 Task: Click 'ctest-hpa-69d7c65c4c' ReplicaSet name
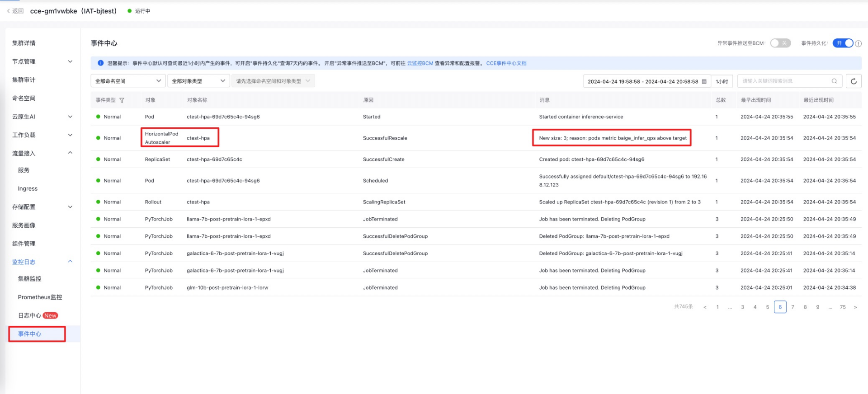click(214, 159)
